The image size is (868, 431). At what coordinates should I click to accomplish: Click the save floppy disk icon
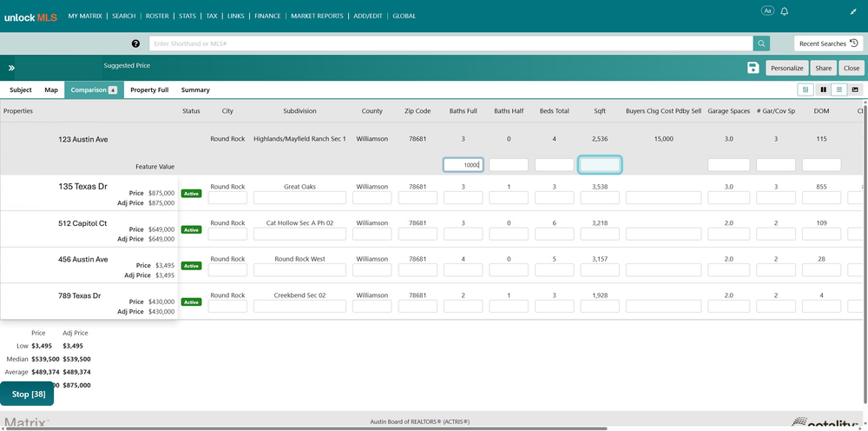[x=753, y=68]
